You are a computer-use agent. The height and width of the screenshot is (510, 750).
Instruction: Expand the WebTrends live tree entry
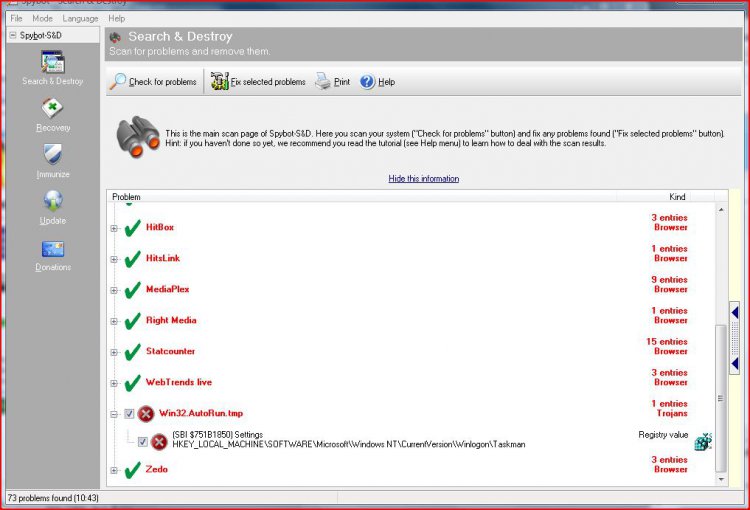pos(114,384)
